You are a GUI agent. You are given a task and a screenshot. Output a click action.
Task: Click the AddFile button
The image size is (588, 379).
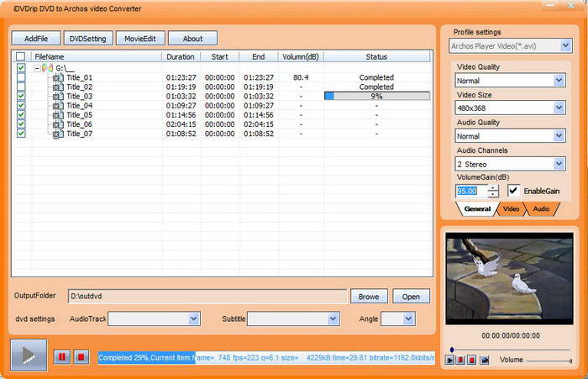[x=36, y=39]
